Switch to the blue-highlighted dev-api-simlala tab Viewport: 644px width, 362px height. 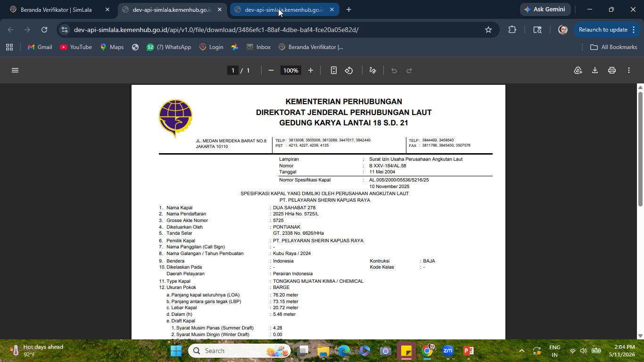pos(284,9)
